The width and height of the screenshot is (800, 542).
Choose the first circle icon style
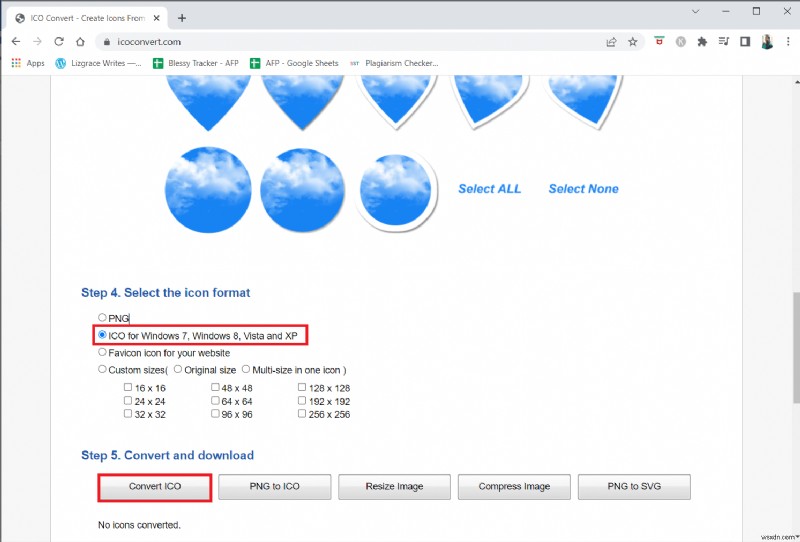coord(208,190)
